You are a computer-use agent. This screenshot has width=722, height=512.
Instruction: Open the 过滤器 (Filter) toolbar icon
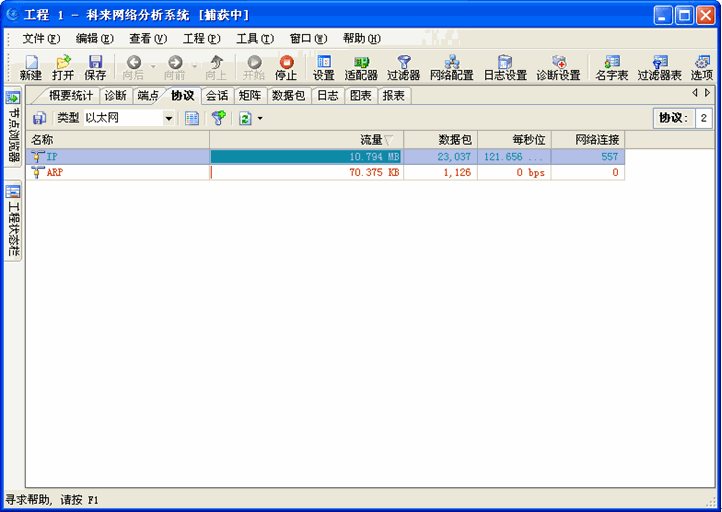pos(403,62)
